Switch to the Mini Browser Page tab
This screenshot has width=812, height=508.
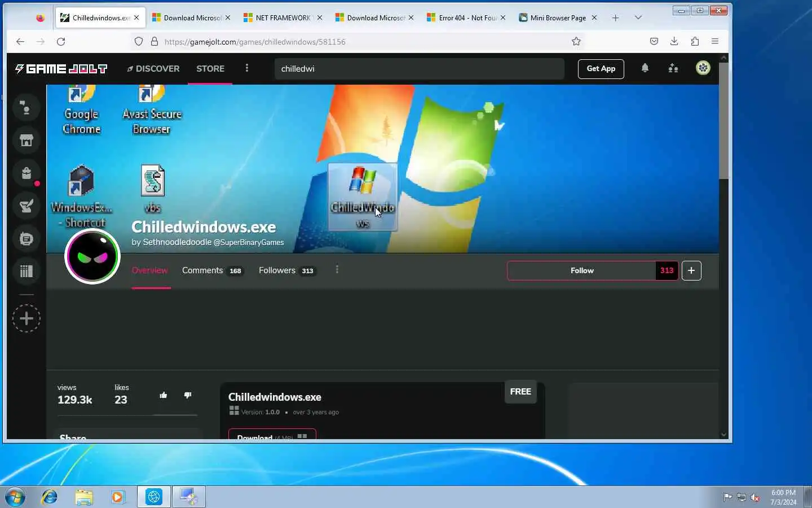[x=558, y=17]
